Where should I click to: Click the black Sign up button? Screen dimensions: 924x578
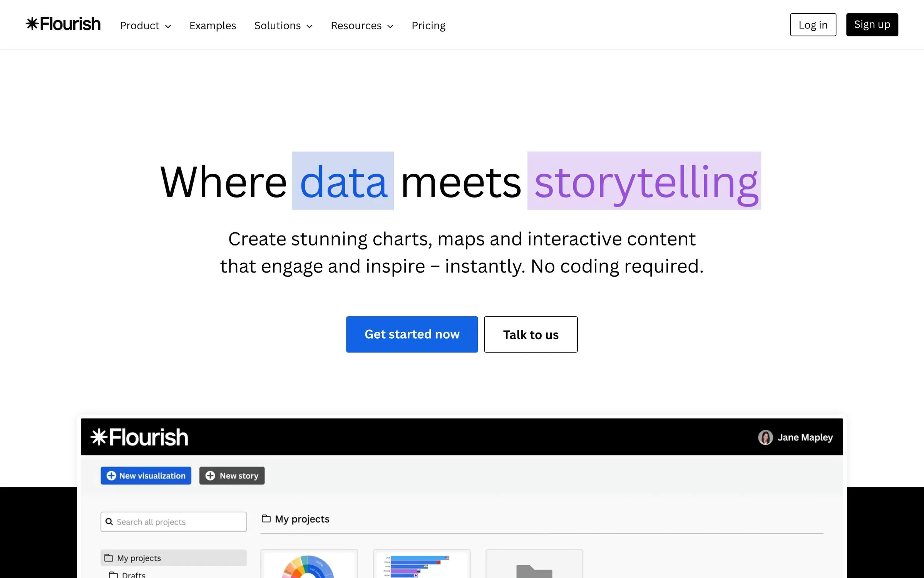coord(872,25)
